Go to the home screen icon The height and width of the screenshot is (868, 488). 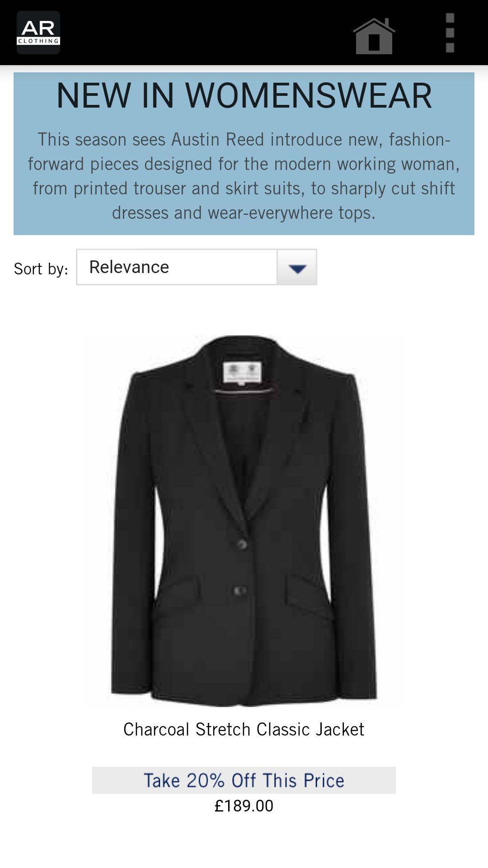(374, 36)
